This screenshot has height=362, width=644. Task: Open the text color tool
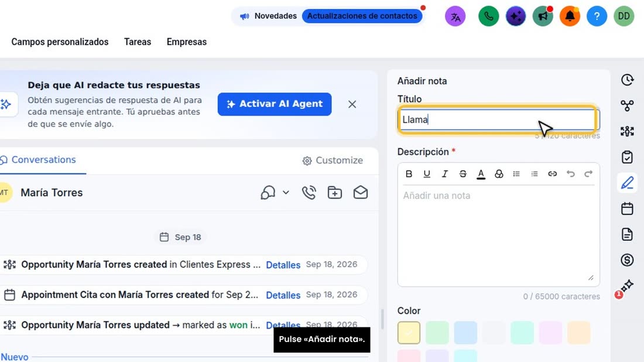(x=481, y=174)
